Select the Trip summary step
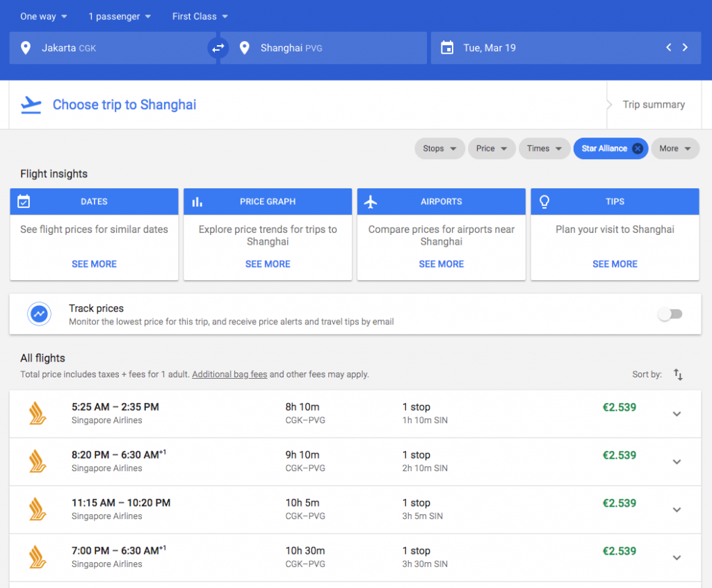The height and width of the screenshot is (588, 712). coord(654,104)
